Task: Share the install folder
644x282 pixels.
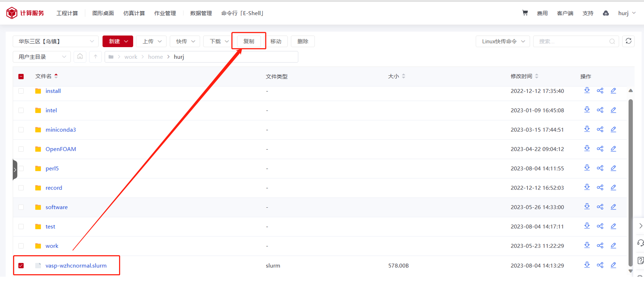Action: click(x=600, y=91)
